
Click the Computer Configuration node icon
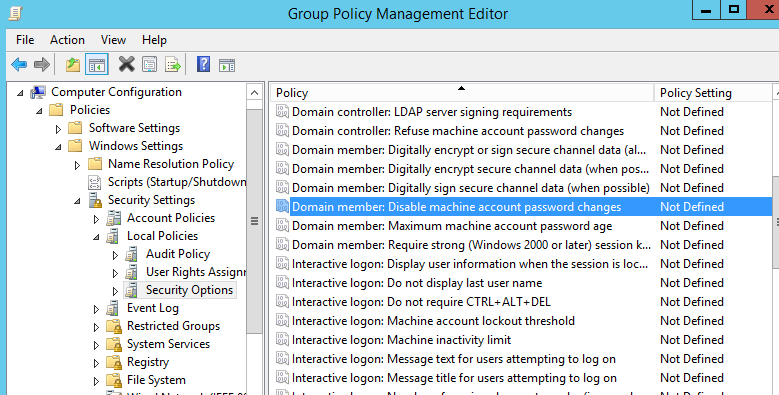[38, 92]
